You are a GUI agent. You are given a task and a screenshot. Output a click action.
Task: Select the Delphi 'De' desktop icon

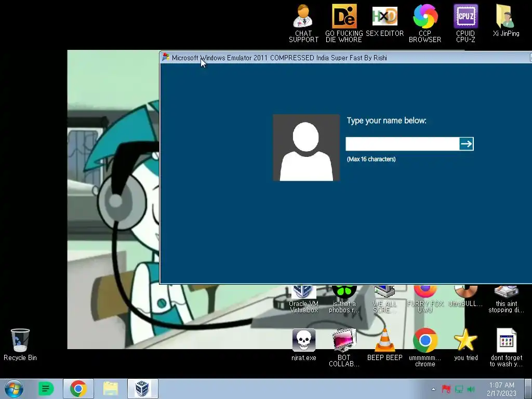pyautogui.click(x=344, y=23)
